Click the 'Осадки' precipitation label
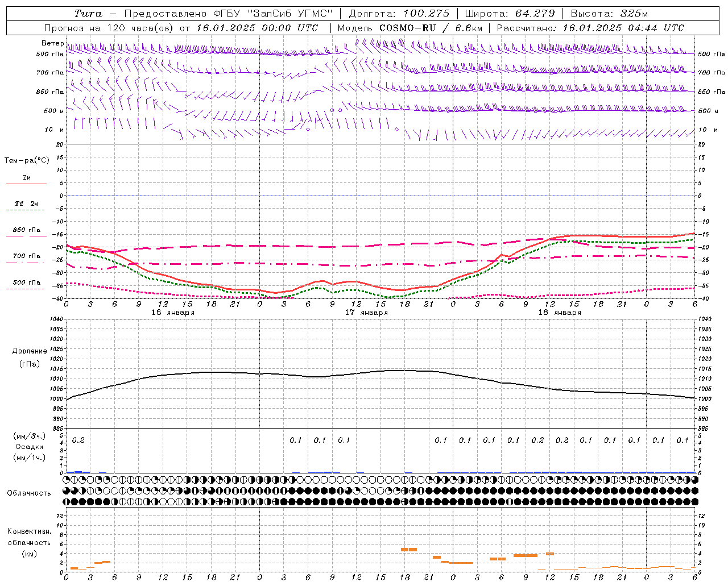Viewport: 728px width, 582px height. (30, 447)
